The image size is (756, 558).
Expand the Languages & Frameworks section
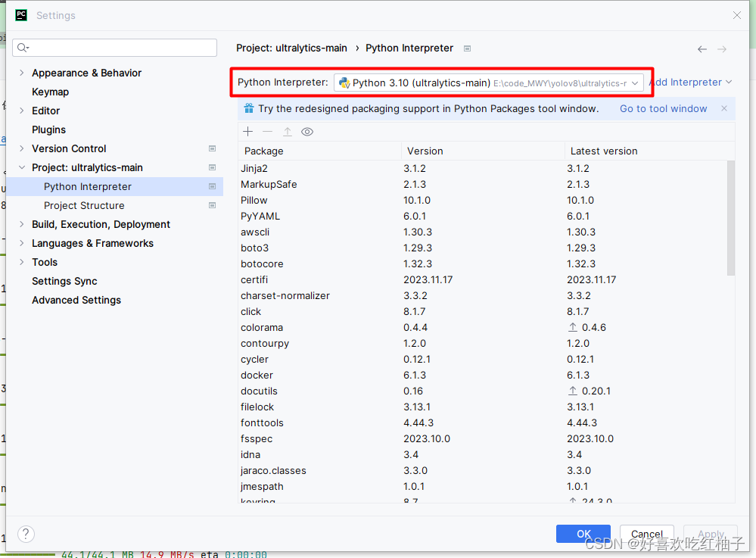click(x=21, y=243)
